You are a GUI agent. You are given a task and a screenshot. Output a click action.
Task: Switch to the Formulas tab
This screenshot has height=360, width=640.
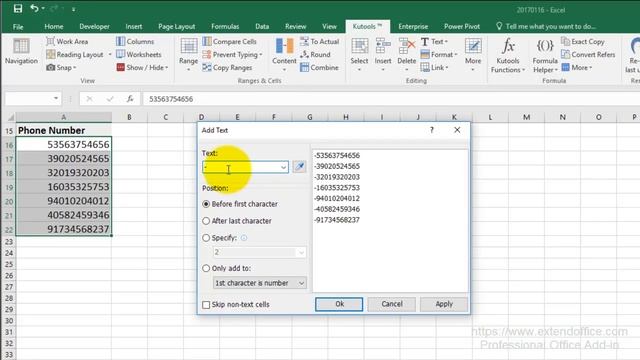(225, 27)
